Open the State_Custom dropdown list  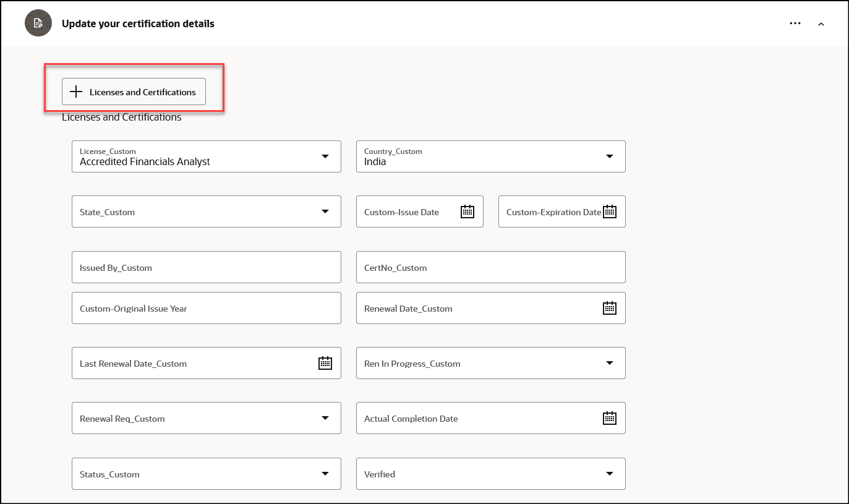pyautogui.click(x=325, y=211)
